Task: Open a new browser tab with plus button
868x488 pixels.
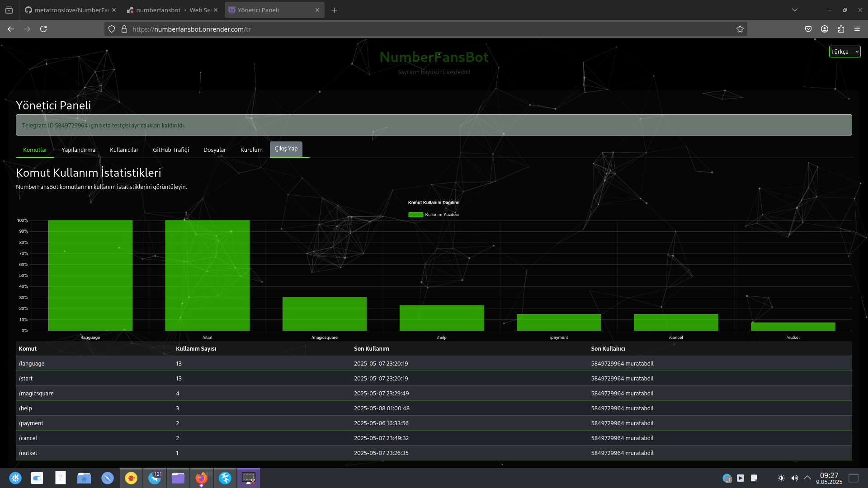Action: pyautogui.click(x=334, y=10)
